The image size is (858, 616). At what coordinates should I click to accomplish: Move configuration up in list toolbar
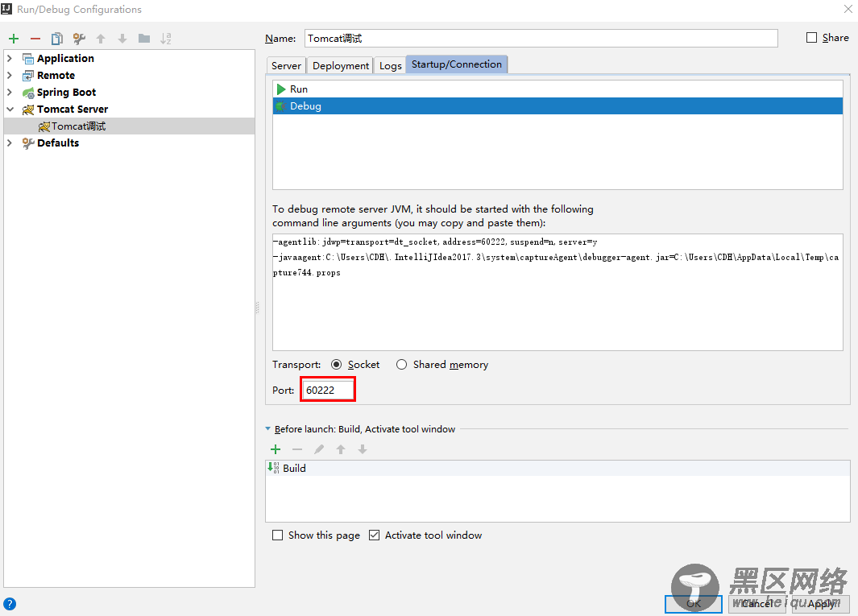pyautogui.click(x=101, y=39)
